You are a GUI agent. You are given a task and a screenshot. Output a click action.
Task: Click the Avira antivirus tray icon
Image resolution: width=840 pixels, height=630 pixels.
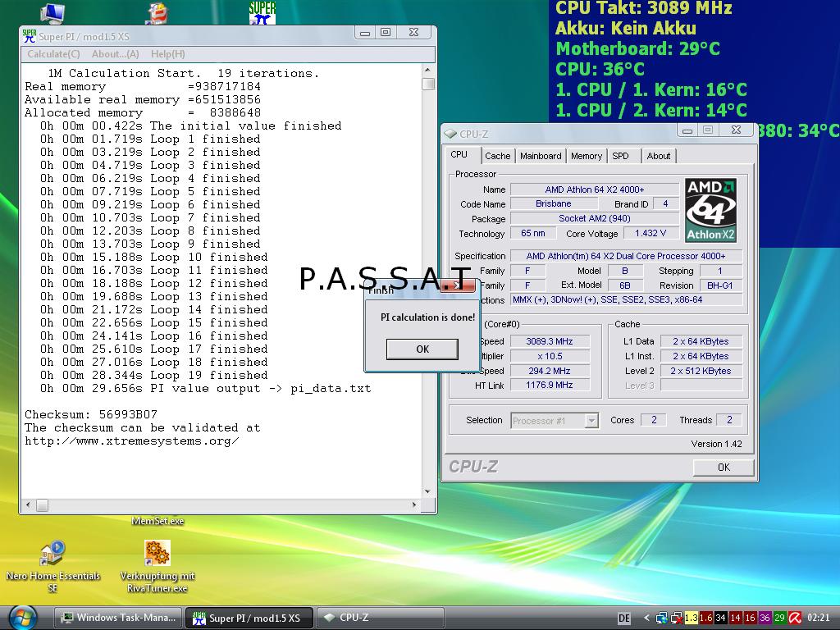click(795, 618)
